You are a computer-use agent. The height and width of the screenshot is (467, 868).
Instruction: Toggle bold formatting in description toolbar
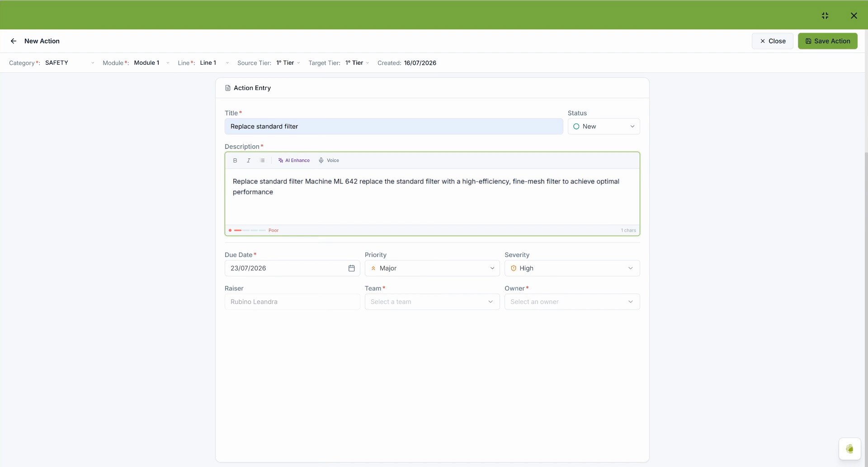(x=235, y=161)
